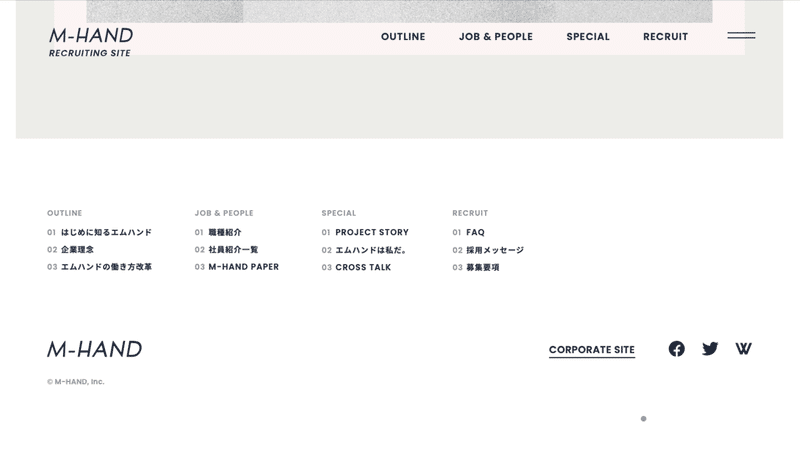Viewport: 800px width, 456px height.
Task: Open the Wantedly W icon link
Action: [743, 349]
